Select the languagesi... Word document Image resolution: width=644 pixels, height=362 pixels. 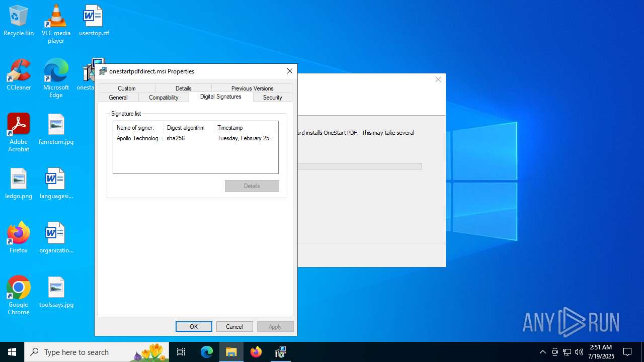click(x=56, y=184)
